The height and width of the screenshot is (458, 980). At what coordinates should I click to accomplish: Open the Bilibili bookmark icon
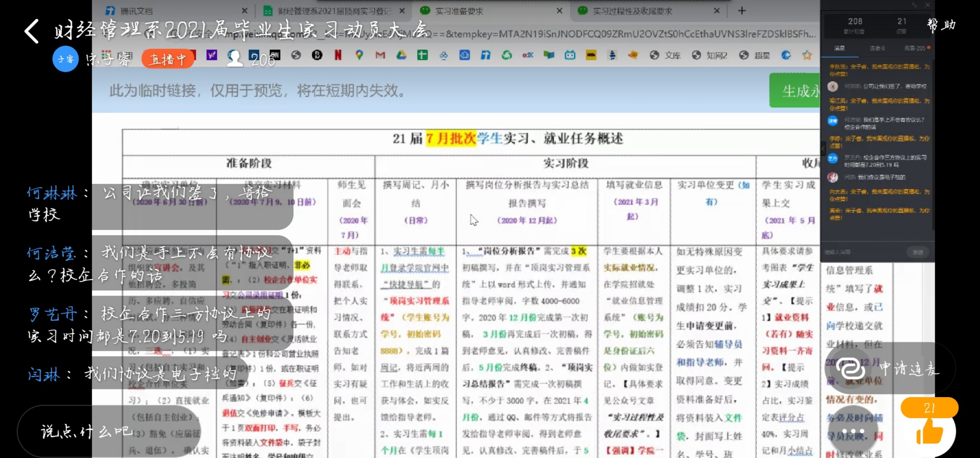(570, 55)
